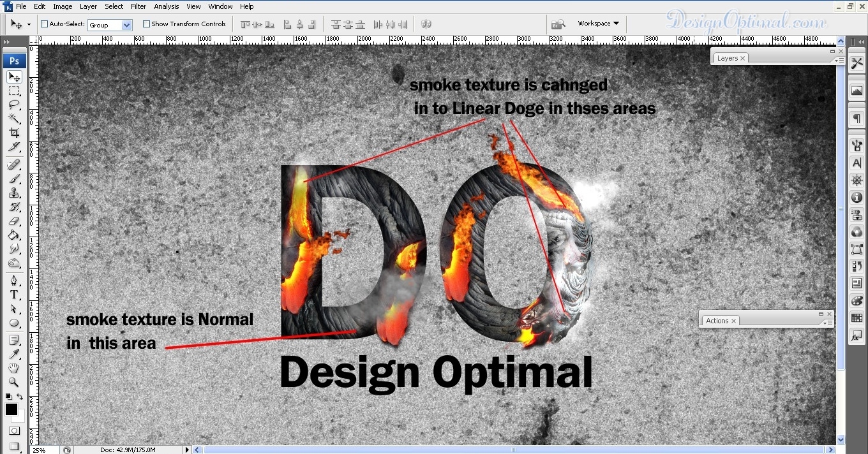Select the Path Selection tool
868x454 pixels.
coord(14,309)
